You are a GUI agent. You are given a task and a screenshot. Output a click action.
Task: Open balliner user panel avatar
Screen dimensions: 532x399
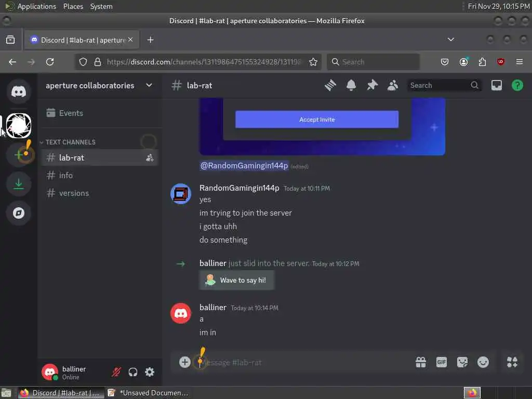pyautogui.click(x=50, y=372)
